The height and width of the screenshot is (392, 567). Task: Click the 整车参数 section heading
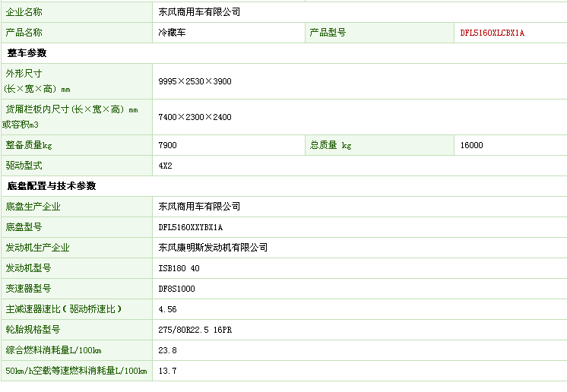[x=27, y=53]
